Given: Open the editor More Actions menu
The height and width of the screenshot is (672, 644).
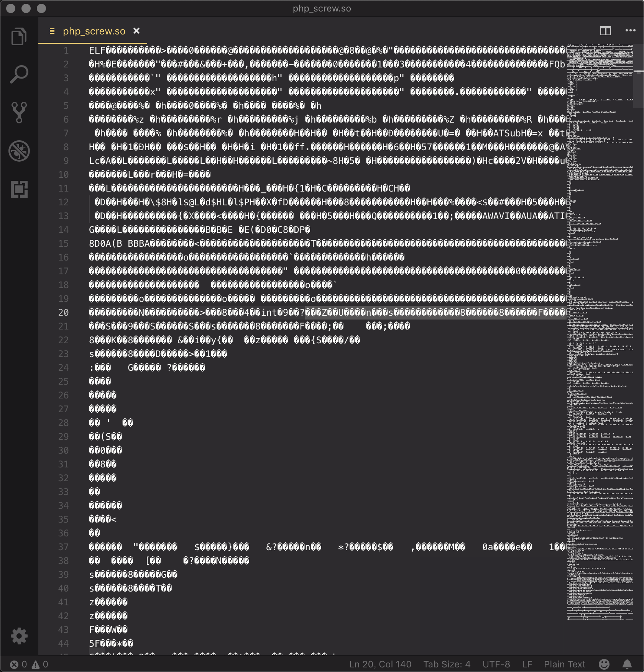Looking at the screenshot, I should point(630,31).
